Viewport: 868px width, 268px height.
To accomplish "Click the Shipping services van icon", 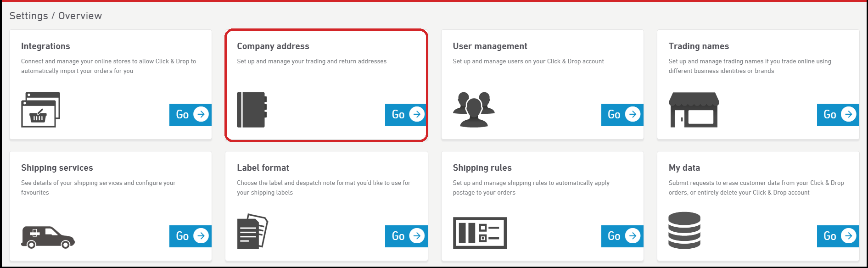I will 48,237.
